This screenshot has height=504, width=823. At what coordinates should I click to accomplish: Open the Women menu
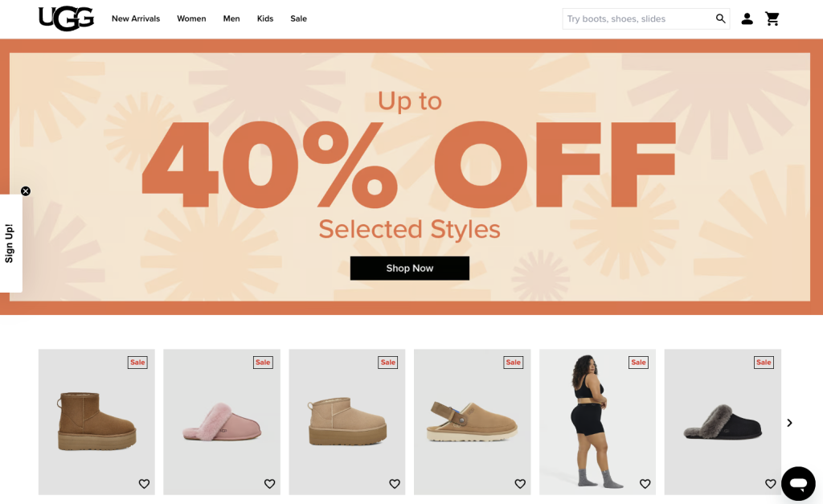[x=191, y=19]
